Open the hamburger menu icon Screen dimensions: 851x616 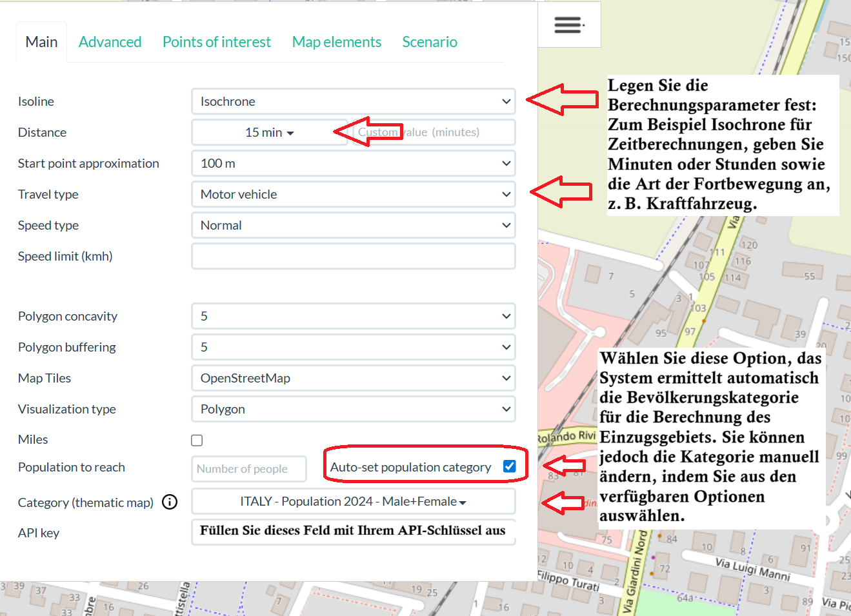pos(568,25)
